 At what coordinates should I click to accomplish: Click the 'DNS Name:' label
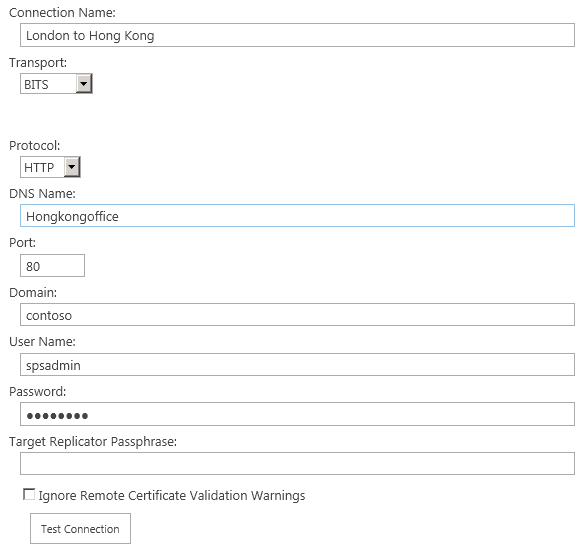pyautogui.click(x=42, y=193)
